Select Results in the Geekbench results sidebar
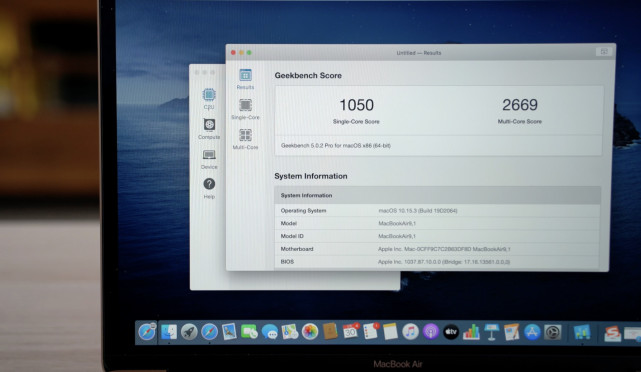Screen dimensions: 641x372 [245, 79]
